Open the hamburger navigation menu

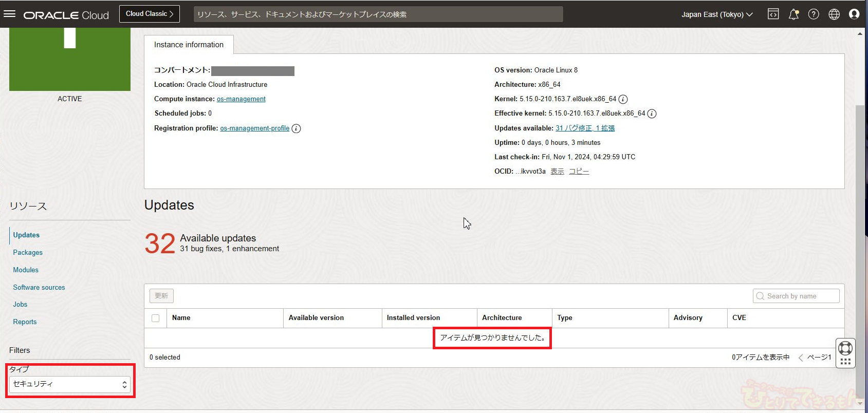[10, 14]
